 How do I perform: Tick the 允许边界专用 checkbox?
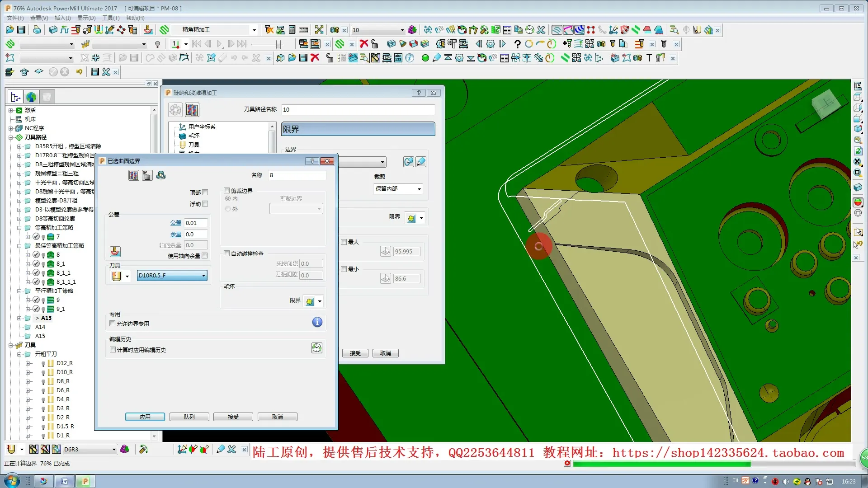[x=113, y=324]
